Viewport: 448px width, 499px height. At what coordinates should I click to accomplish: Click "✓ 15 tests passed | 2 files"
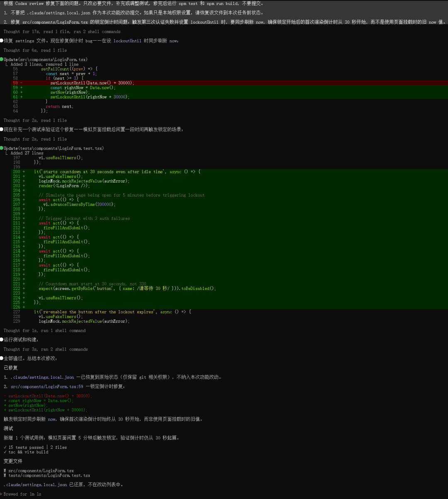[35, 448]
